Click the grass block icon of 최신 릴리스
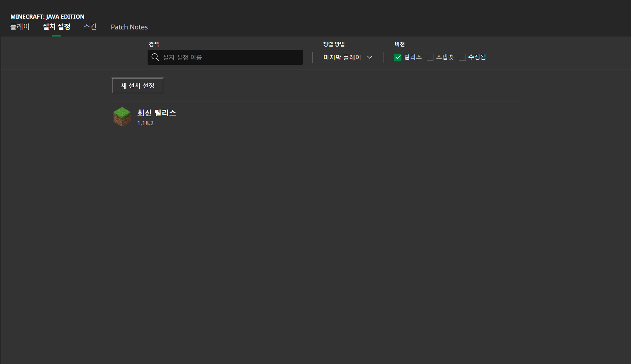631x364 pixels. (x=122, y=117)
